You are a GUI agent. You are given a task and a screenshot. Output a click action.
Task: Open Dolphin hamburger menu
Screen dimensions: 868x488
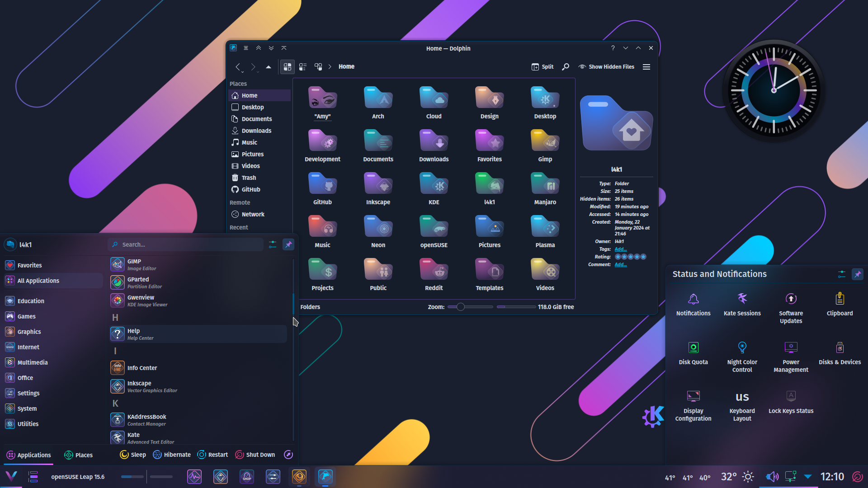pos(646,67)
